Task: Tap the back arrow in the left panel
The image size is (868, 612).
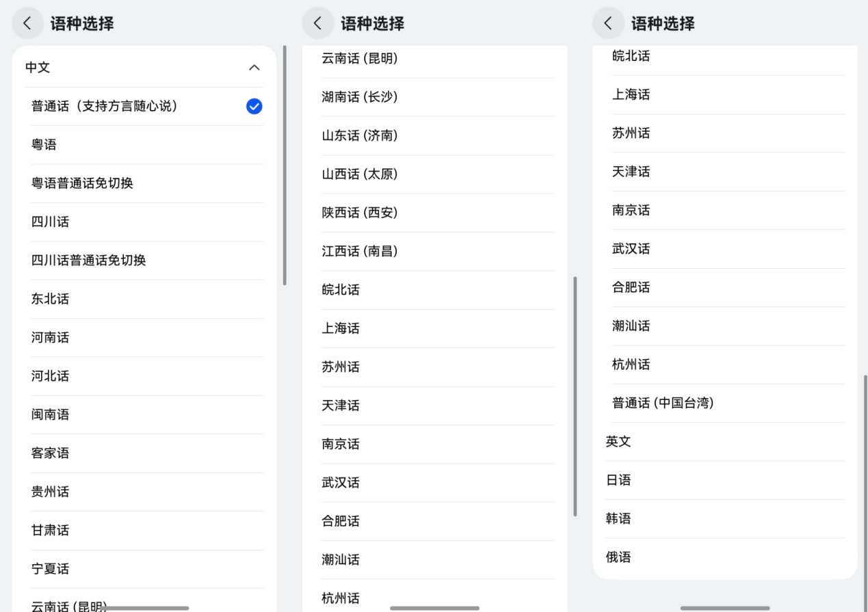Action: [27, 23]
